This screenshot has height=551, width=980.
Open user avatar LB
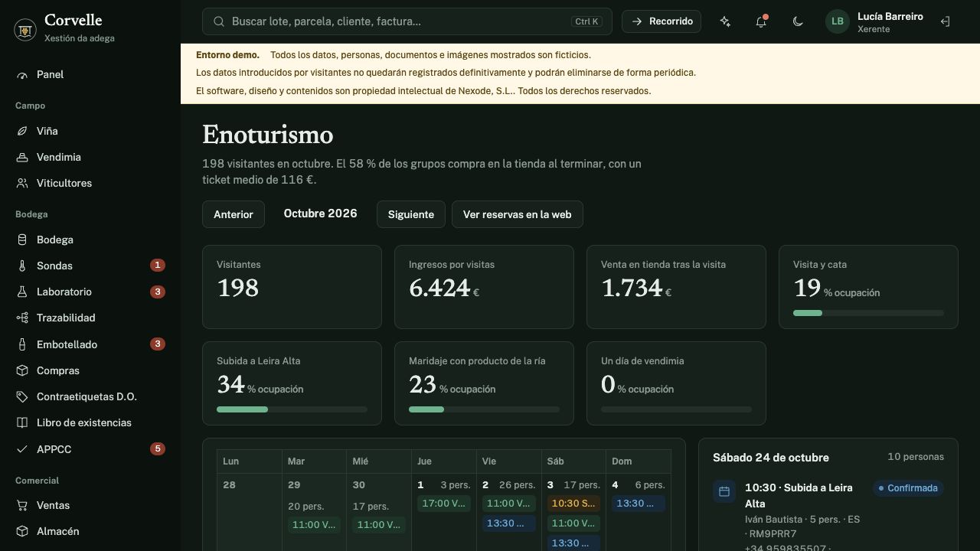tap(838, 21)
